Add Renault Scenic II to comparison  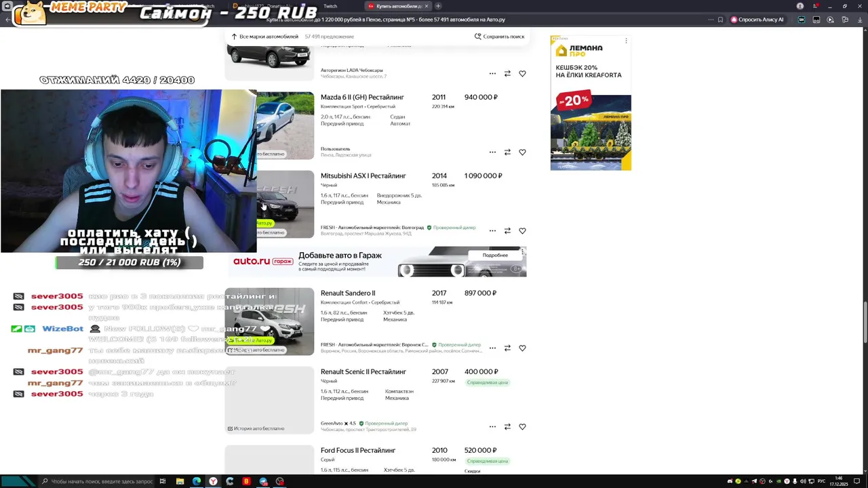[x=507, y=426]
